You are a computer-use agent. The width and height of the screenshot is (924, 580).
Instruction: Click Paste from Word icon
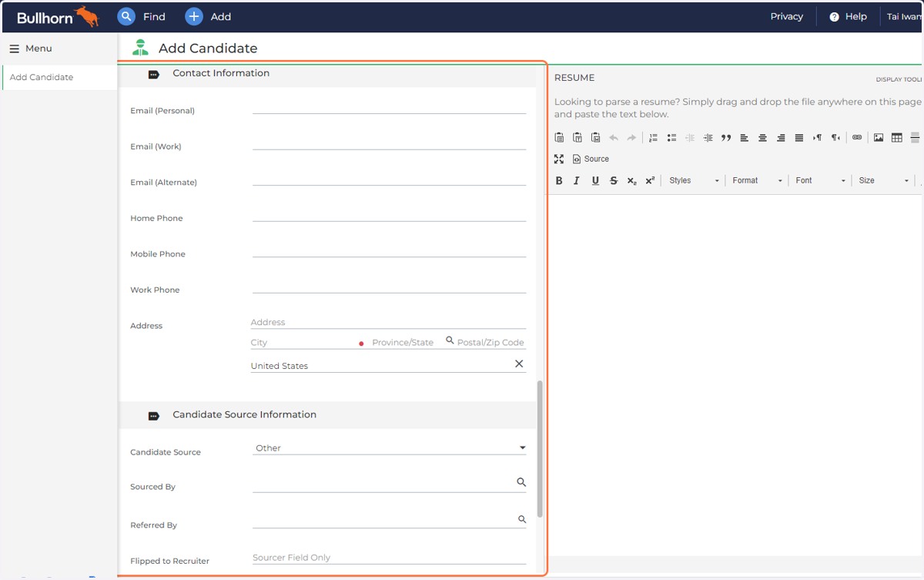coord(595,138)
